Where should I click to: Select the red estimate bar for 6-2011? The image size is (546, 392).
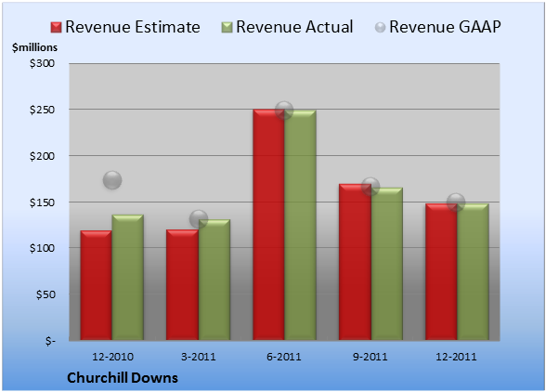pyautogui.click(x=268, y=225)
